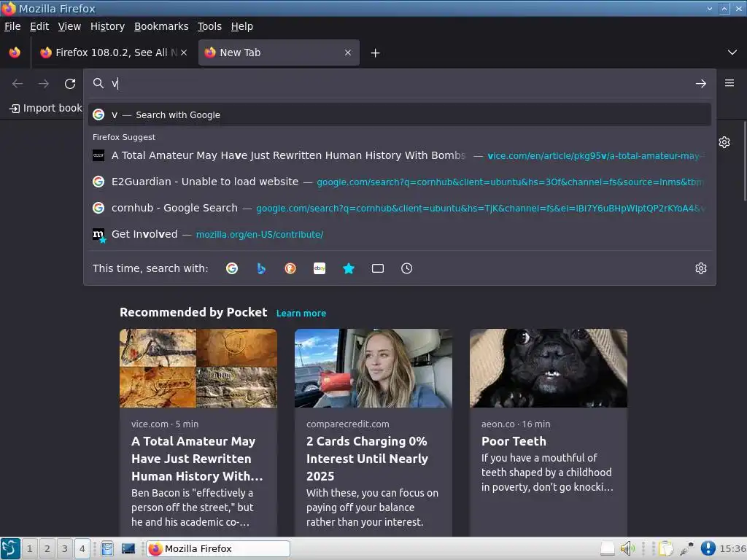
Task: Open the Help menu
Action: click(242, 26)
